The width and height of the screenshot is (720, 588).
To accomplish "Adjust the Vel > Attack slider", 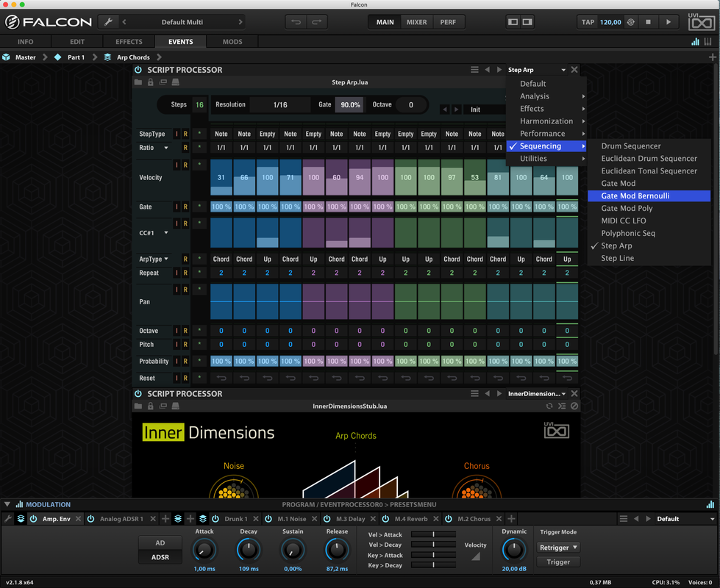I will [433, 534].
